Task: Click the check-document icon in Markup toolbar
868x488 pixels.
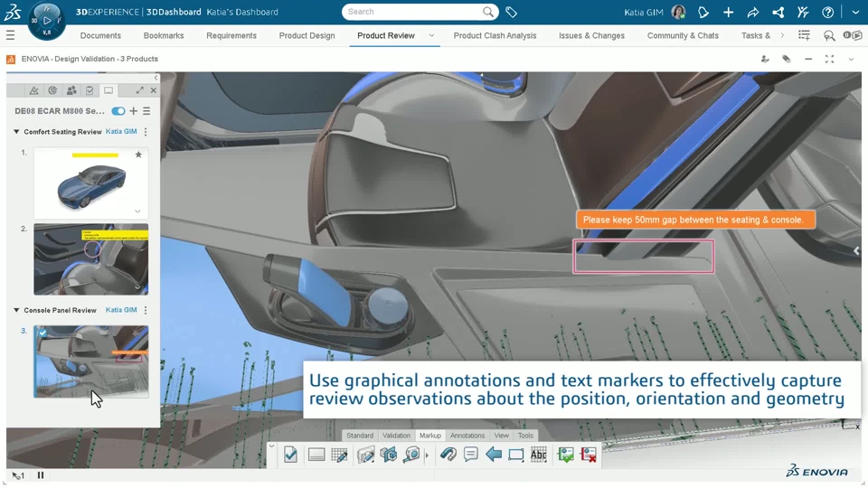Action: (x=290, y=455)
